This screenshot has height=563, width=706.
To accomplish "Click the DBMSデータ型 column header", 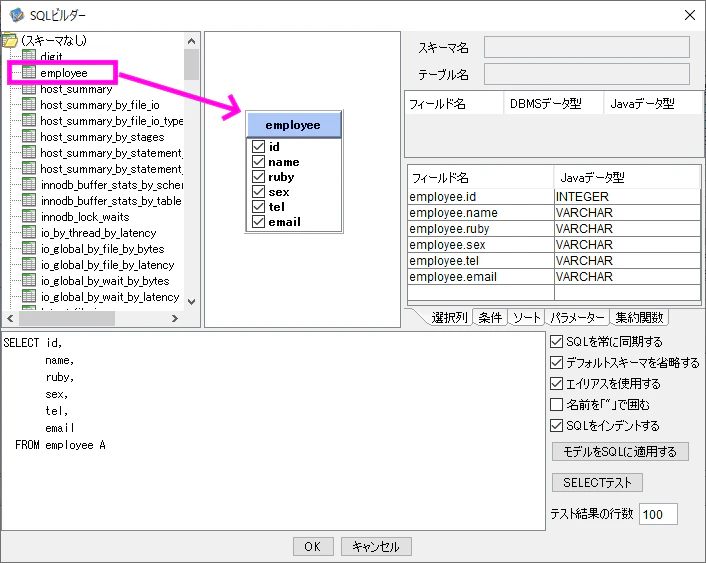I will click(553, 104).
